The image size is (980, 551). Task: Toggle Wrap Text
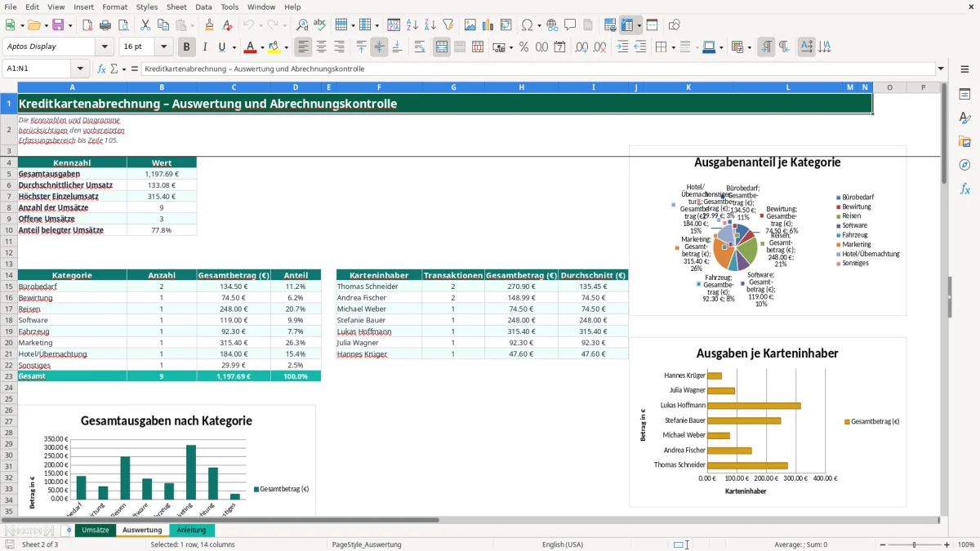[x=420, y=47]
